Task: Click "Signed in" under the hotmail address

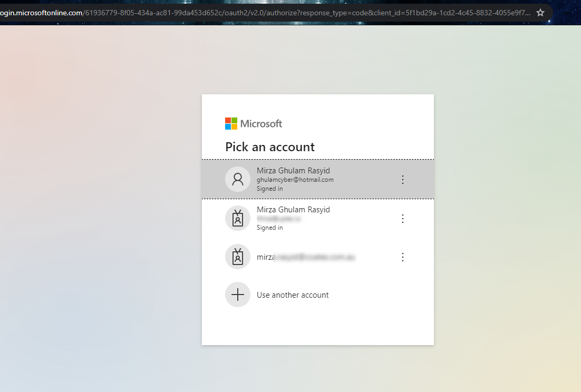Action: pos(269,189)
